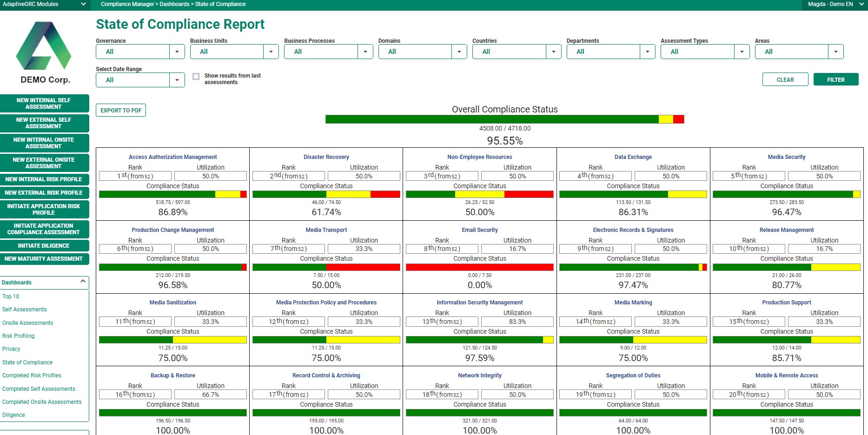Open the Select Date Range dropdown
This screenshot has width=868, height=435.
coord(177,80)
